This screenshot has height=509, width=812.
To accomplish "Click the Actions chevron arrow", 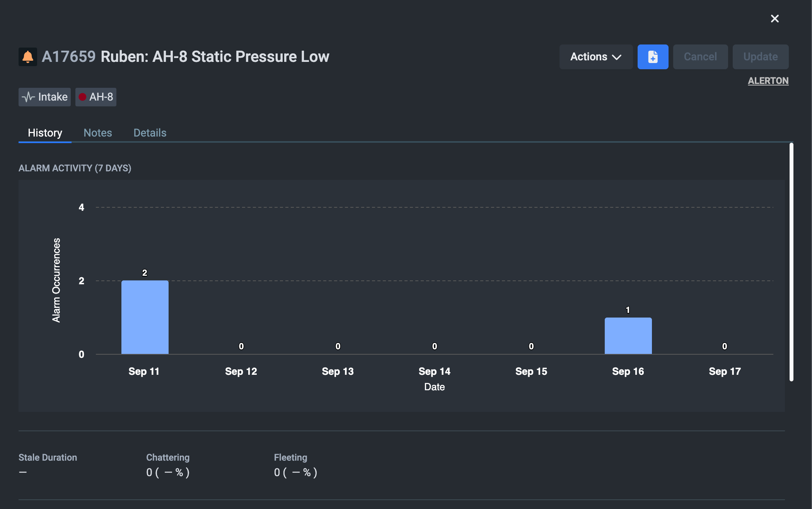I will [617, 57].
